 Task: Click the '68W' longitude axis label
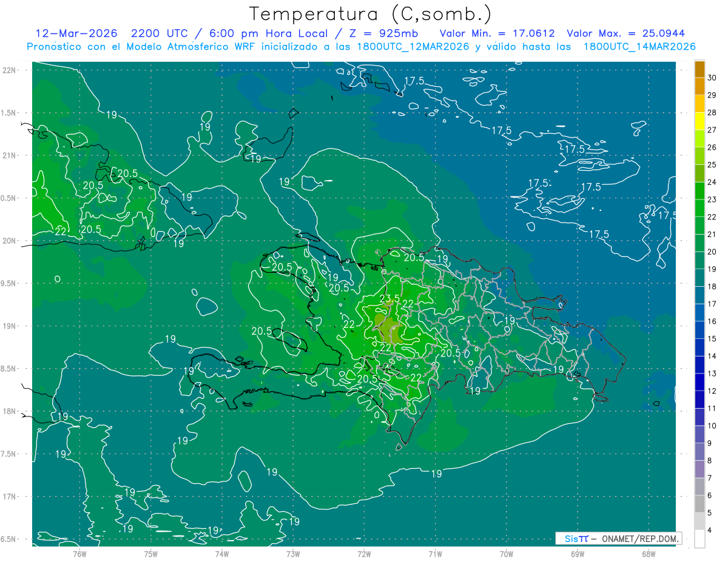coord(649,554)
